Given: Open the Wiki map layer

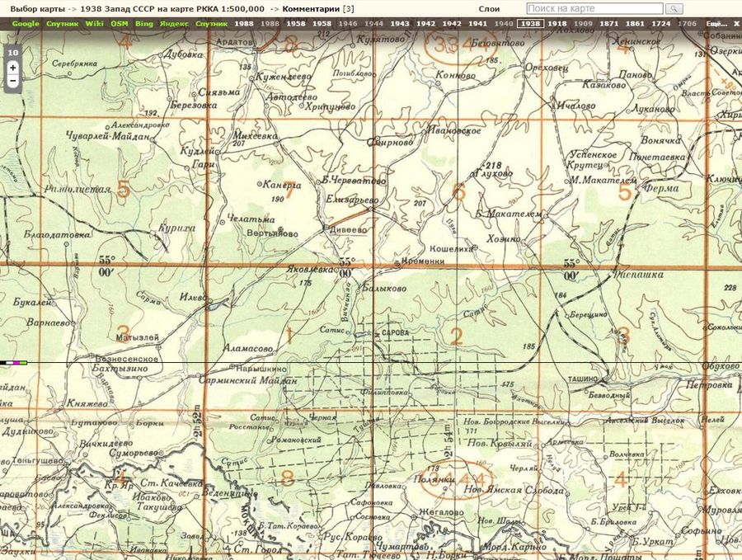Looking at the screenshot, I should 94,24.
